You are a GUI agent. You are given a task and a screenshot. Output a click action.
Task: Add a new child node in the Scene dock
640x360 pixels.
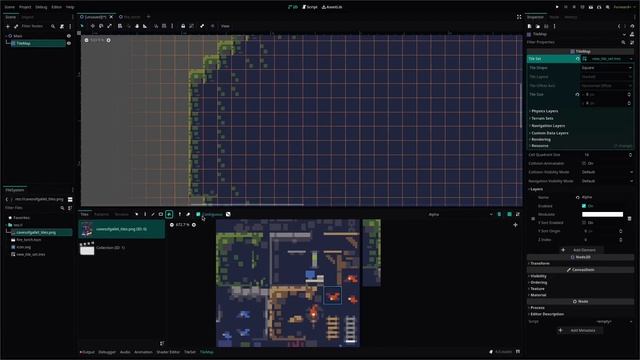[8, 26]
